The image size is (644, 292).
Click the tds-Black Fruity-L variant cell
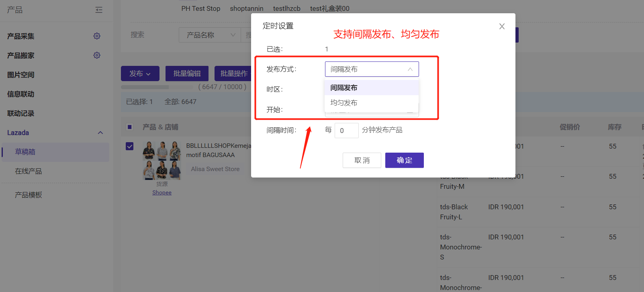pyautogui.click(x=454, y=212)
